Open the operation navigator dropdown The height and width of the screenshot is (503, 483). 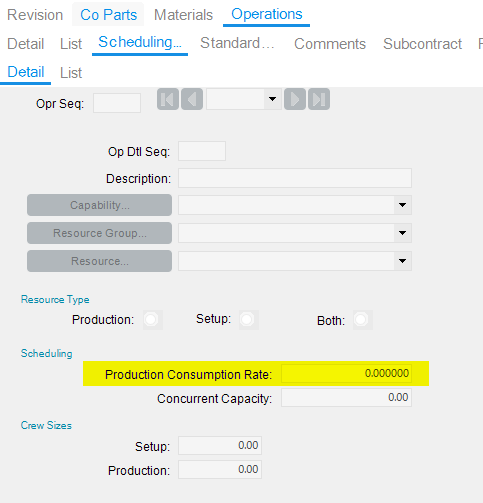272,99
